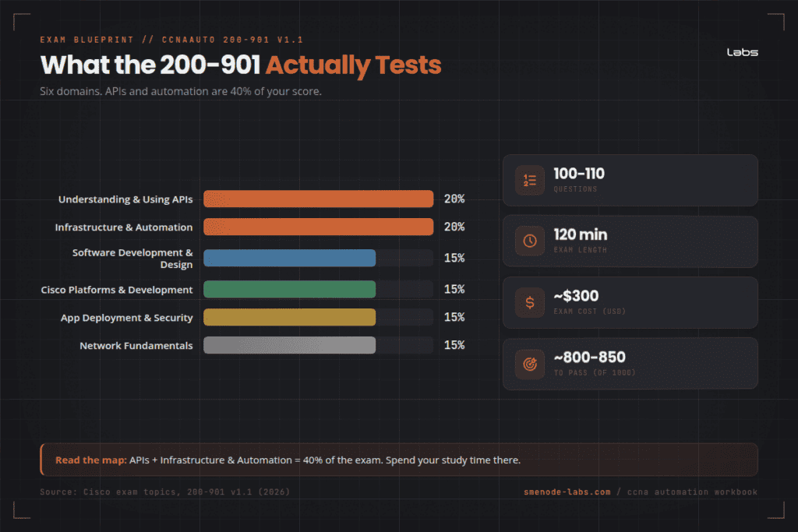Click the 'TO PASS (OF 1000)' card caption
Viewport: 798px width, 532px height.
595,373
